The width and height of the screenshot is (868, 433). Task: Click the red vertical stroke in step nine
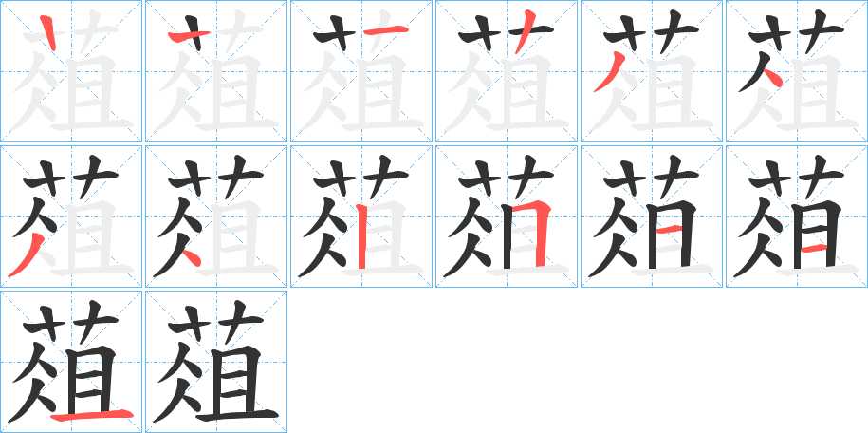361,236
